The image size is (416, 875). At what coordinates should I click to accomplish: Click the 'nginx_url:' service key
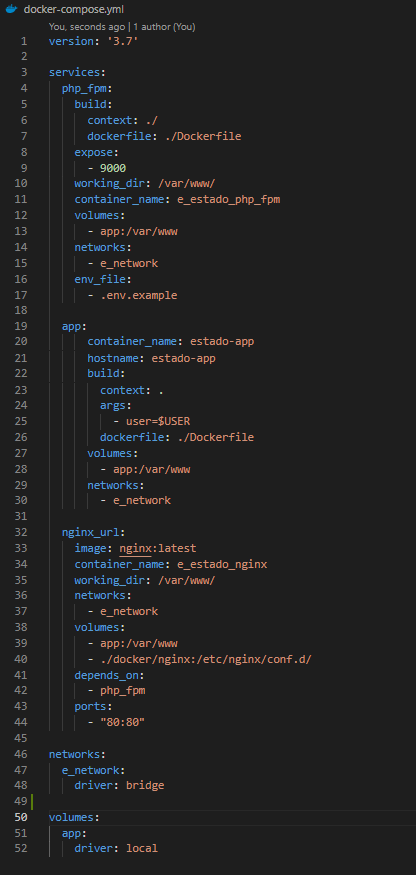pyautogui.click(x=94, y=532)
